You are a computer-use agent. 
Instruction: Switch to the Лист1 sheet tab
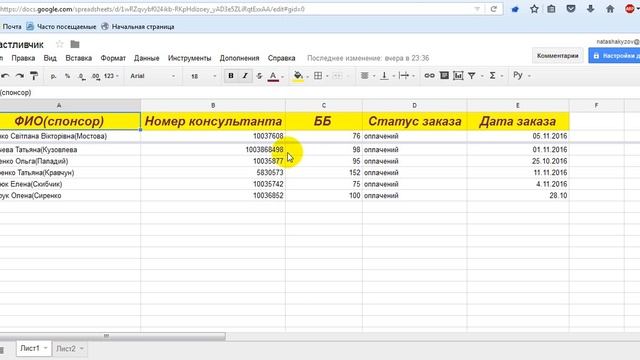point(30,348)
